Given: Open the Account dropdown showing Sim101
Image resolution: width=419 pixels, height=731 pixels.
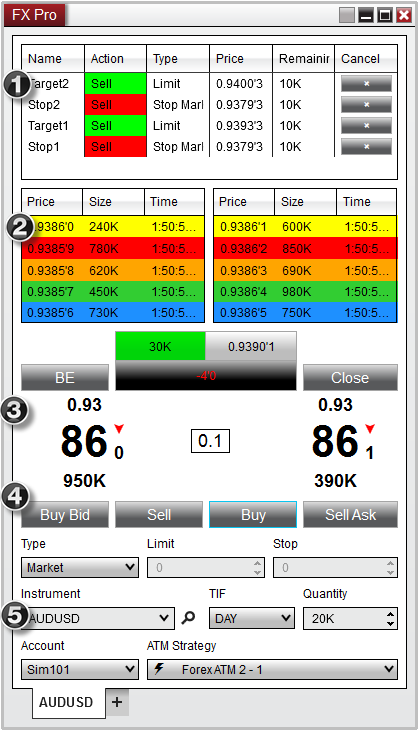Looking at the screenshot, I should (x=80, y=669).
